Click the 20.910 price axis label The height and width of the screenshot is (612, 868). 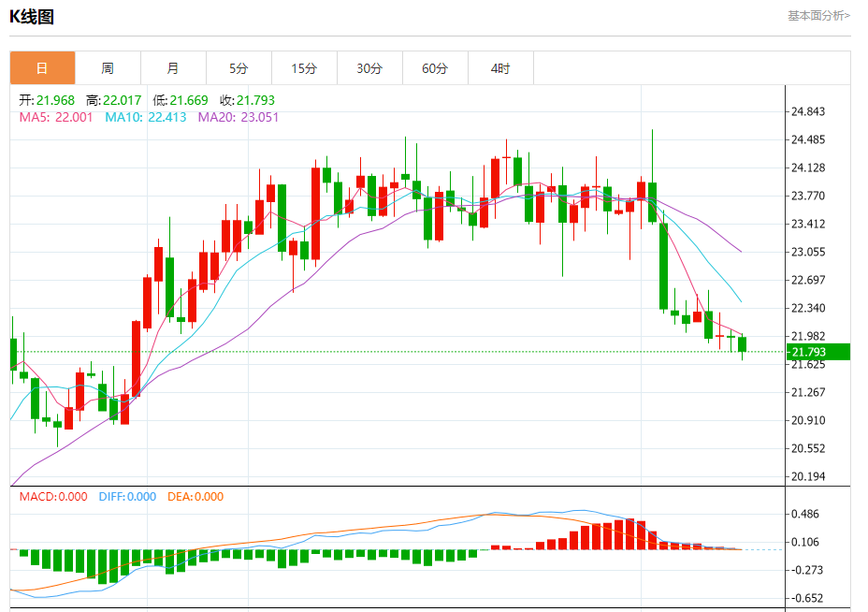(x=807, y=420)
